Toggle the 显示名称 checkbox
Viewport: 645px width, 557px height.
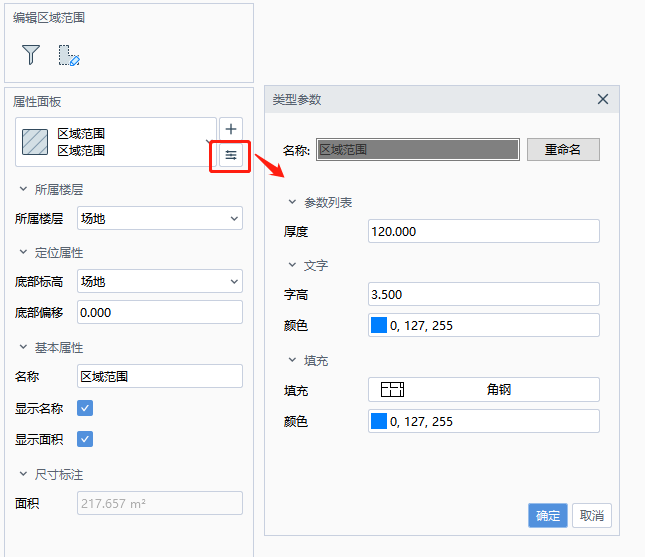point(85,408)
